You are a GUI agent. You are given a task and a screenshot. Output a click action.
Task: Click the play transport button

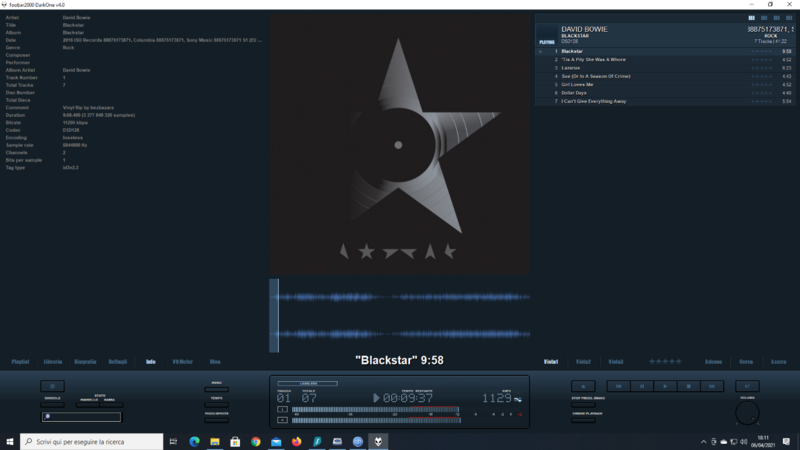[x=665, y=386]
